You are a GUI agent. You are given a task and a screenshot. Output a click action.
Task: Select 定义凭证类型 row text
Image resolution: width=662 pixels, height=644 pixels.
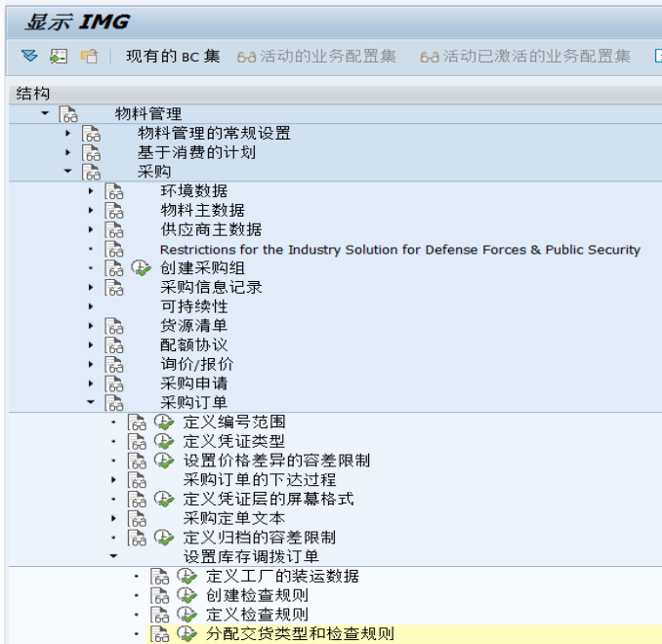coord(234,441)
